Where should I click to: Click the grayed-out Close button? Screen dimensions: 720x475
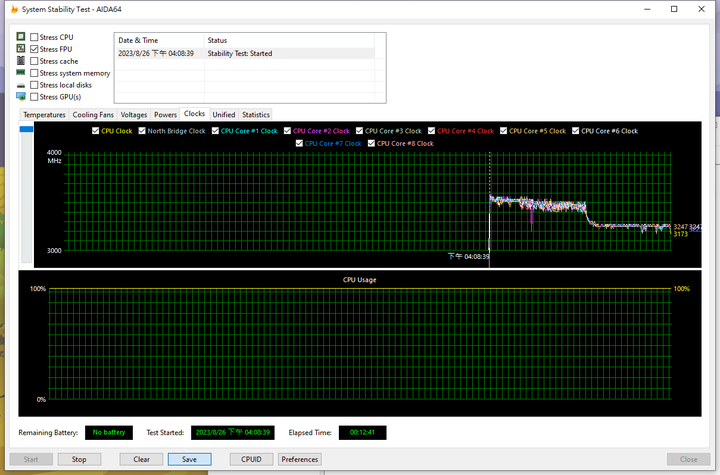[x=688, y=459]
